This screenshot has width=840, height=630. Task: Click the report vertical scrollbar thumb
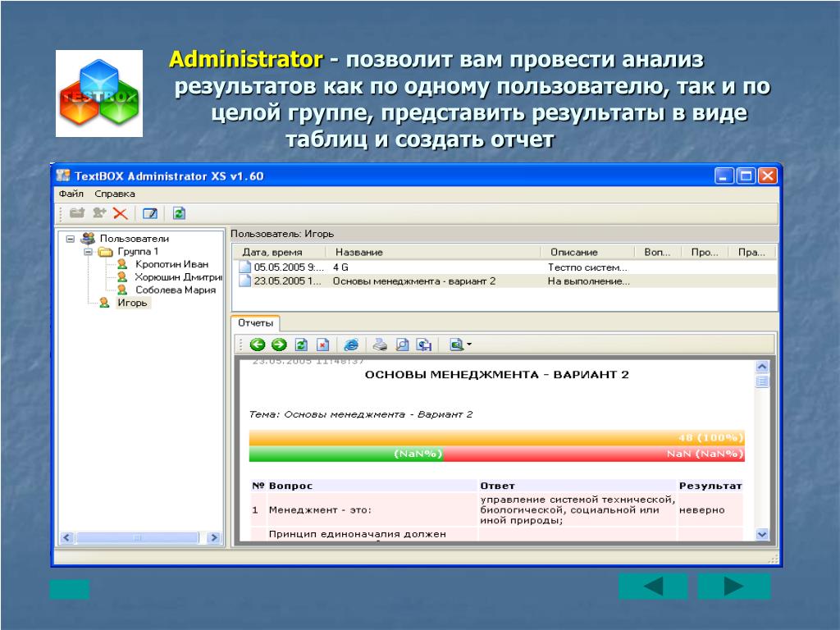(x=762, y=381)
